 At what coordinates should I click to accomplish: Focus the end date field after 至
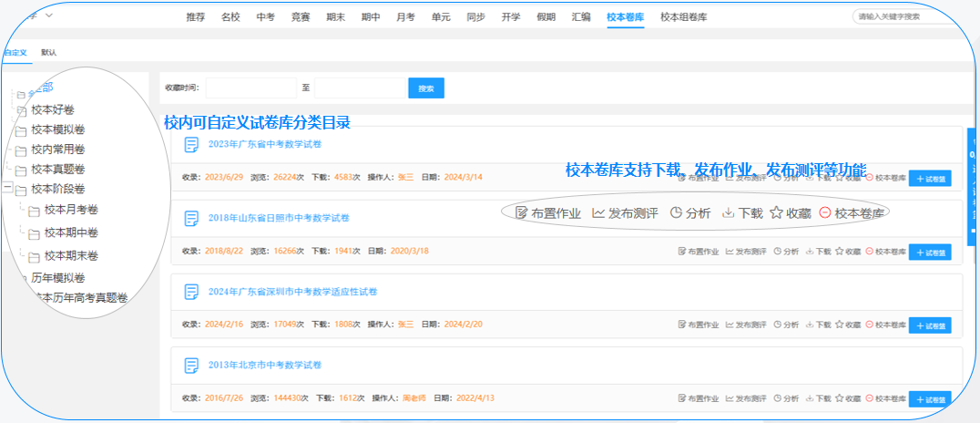pos(360,88)
